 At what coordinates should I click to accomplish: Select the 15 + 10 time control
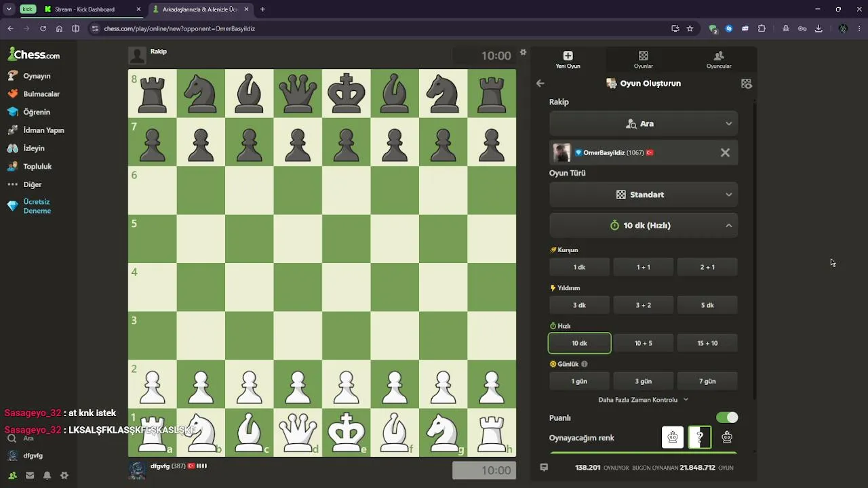pos(707,343)
